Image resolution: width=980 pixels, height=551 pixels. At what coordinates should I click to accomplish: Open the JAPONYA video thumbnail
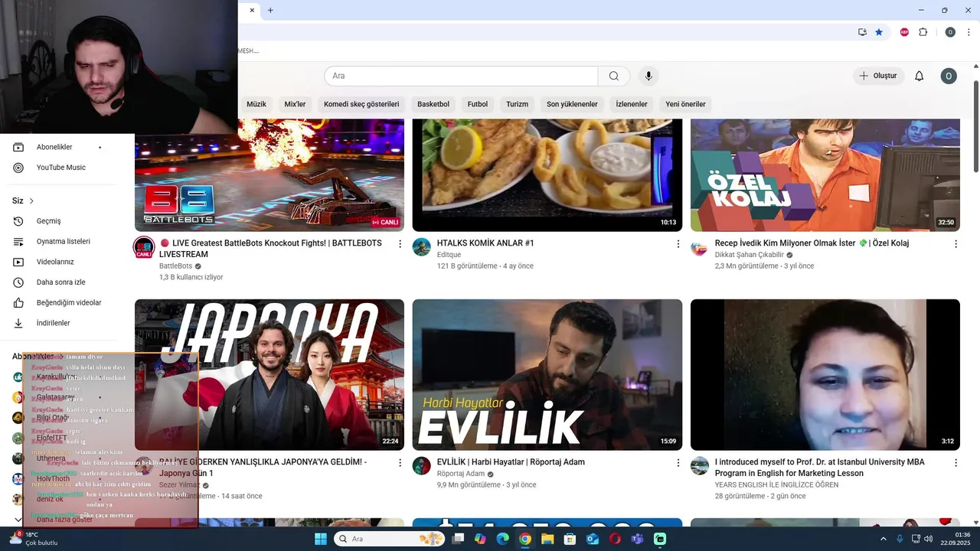tap(269, 374)
